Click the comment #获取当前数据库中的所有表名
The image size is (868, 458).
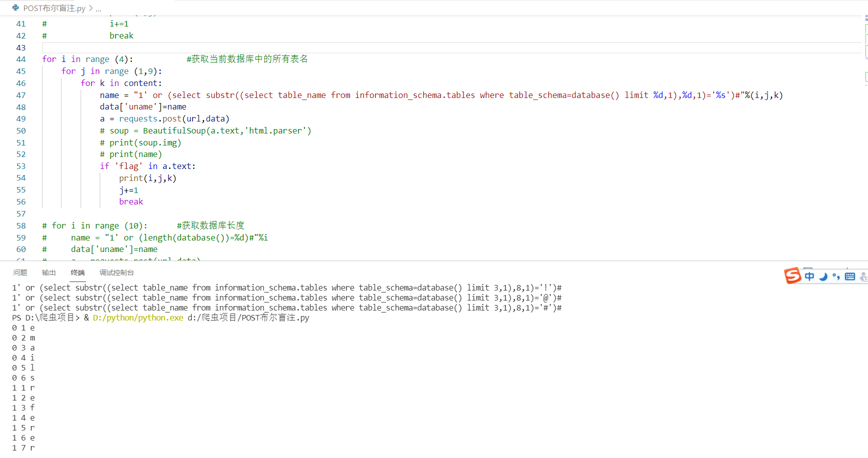[247, 59]
